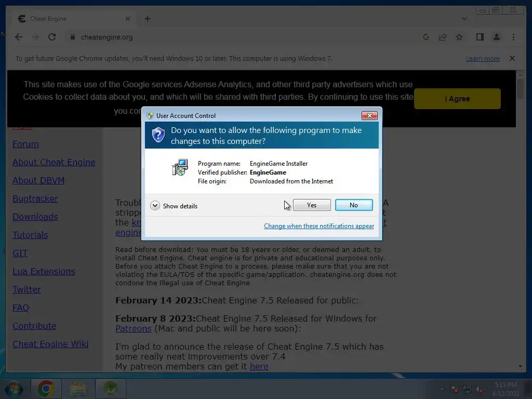Open FAQ sidebar link
The height and width of the screenshot is (399, 532).
pyautogui.click(x=21, y=308)
